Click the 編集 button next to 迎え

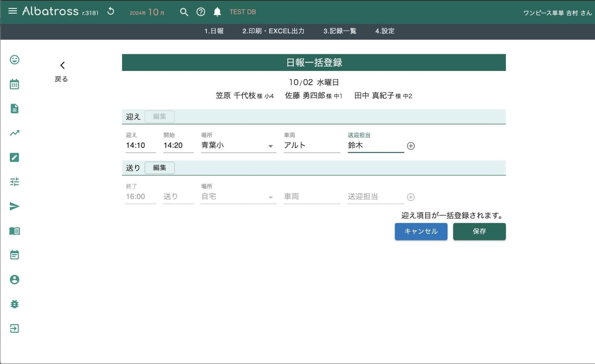click(x=160, y=116)
